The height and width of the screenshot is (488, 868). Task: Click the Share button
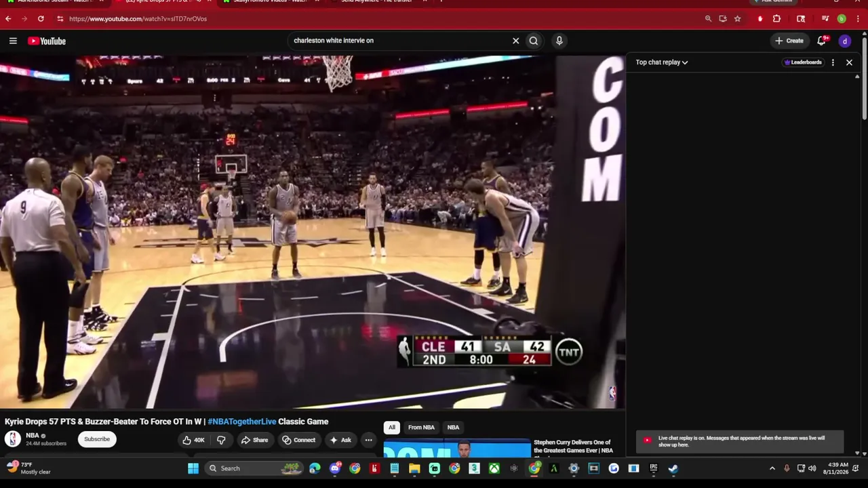coord(254,440)
